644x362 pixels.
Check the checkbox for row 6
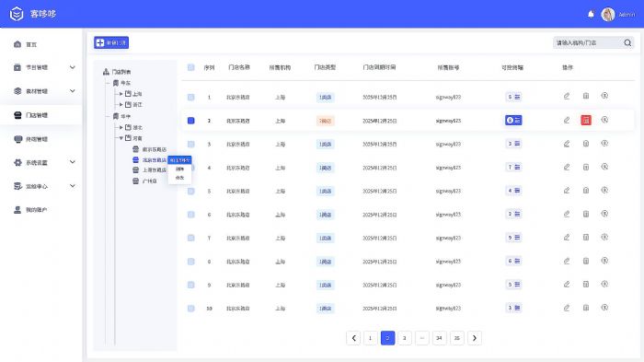coord(191,215)
